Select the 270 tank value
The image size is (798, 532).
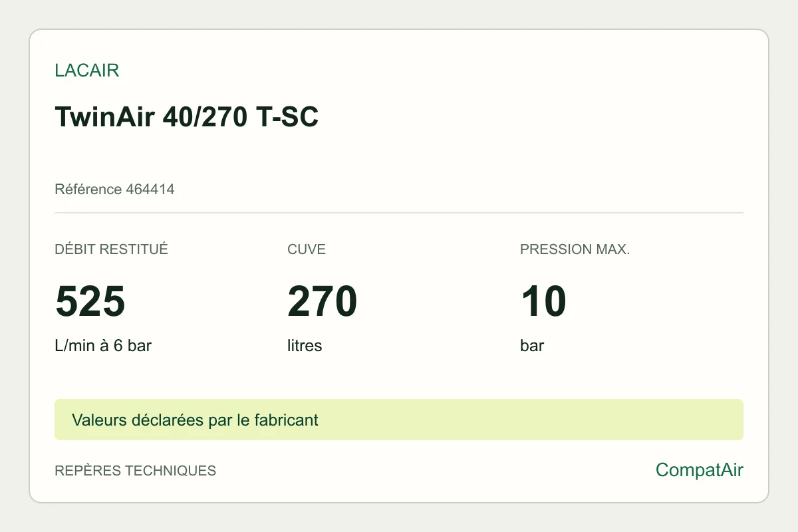(x=323, y=301)
